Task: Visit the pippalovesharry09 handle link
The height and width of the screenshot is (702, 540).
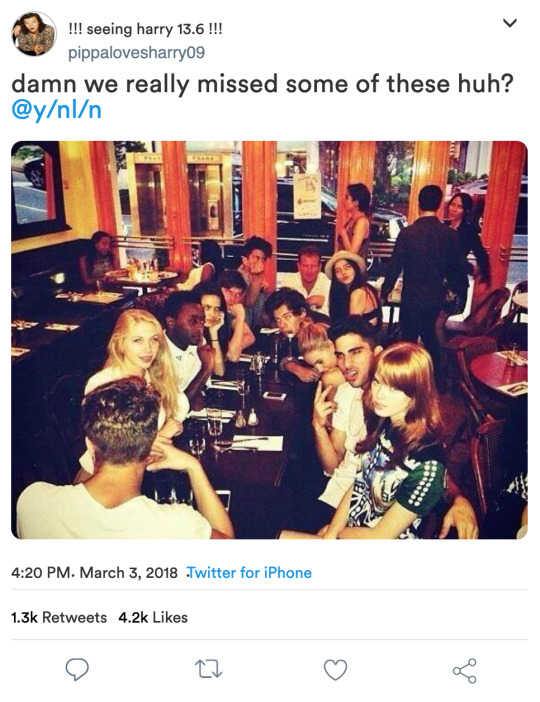Action: 137,53
